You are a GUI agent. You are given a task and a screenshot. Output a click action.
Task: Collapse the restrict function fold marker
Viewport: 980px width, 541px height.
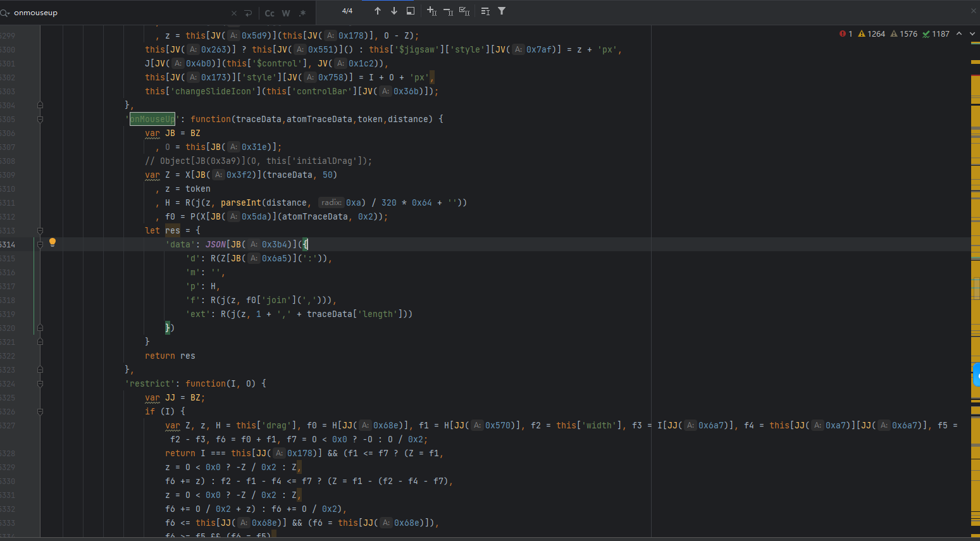40,383
